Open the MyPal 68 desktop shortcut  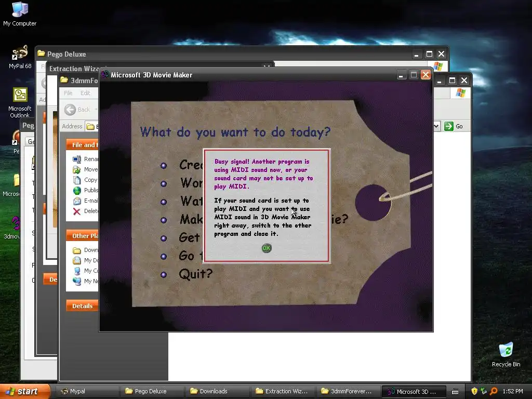[20, 57]
